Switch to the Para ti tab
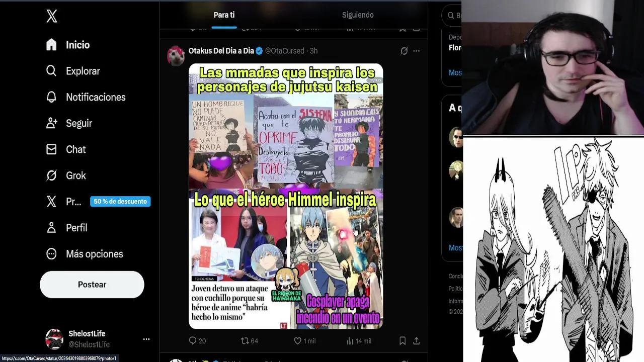 point(224,15)
